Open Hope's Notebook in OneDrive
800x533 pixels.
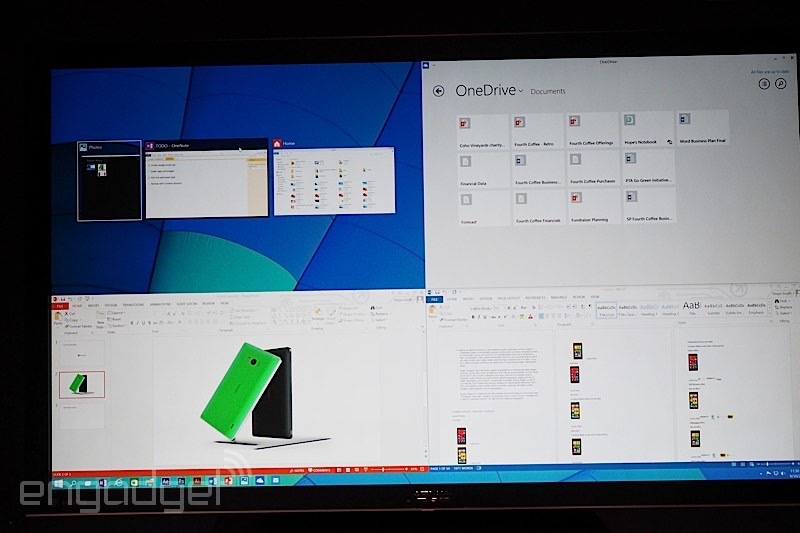click(x=647, y=129)
